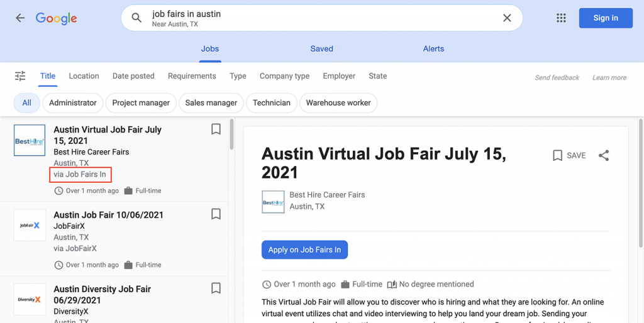
Task: Click 'via JobFairX' text
Action: (x=75, y=248)
